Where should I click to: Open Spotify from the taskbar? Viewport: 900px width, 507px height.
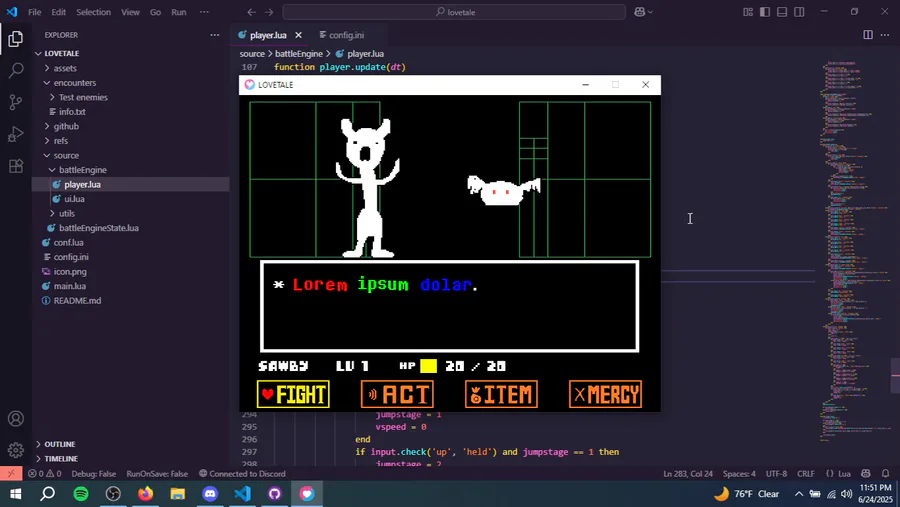[81, 494]
